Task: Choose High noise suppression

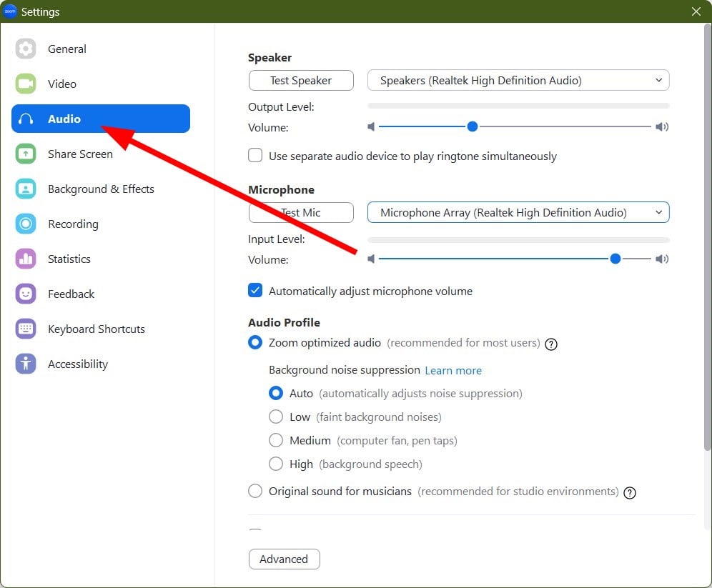Action: [276, 464]
